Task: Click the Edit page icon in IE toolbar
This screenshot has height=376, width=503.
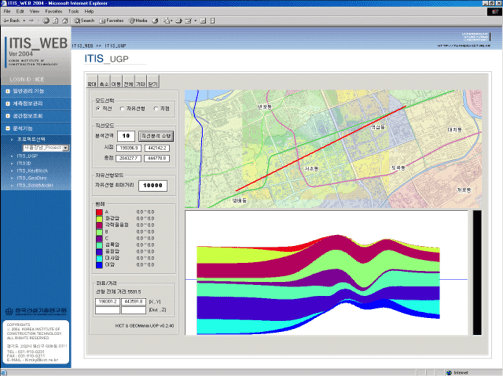Action: pyautogui.click(x=188, y=21)
